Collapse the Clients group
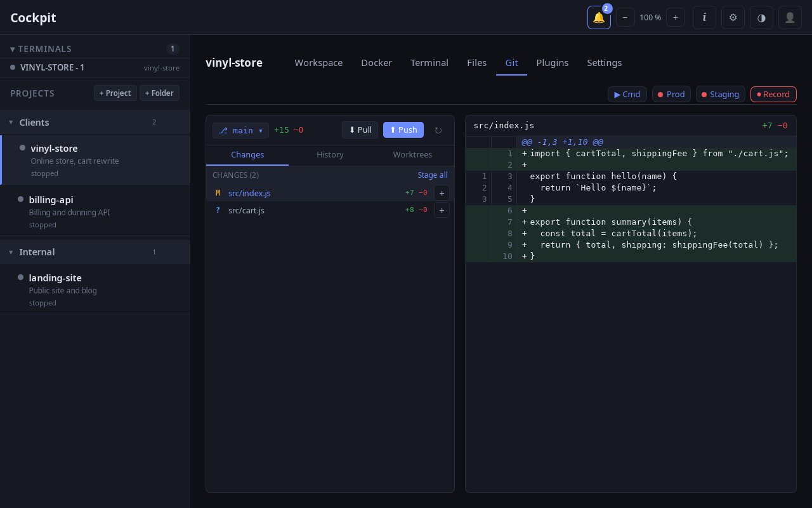812x508 pixels. click(95, 122)
